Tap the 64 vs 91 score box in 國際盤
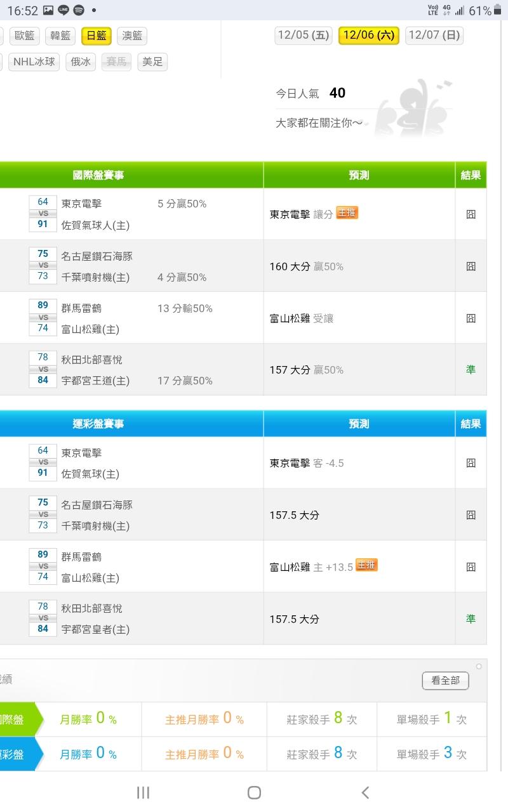Image resolution: width=508 pixels, height=812 pixels. coord(43,213)
